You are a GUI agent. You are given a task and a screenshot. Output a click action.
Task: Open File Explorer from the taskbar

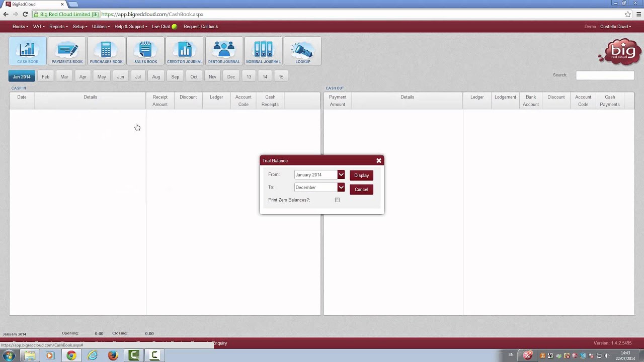pyautogui.click(x=30, y=355)
